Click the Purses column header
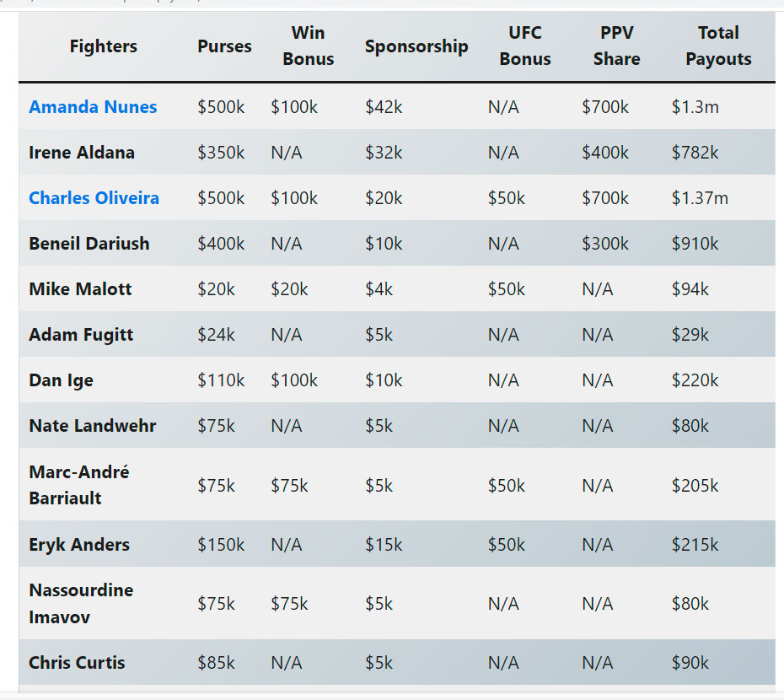Image resolution: width=784 pixels, height=700 pixels. pyautogui.click(x=224, y=46)
